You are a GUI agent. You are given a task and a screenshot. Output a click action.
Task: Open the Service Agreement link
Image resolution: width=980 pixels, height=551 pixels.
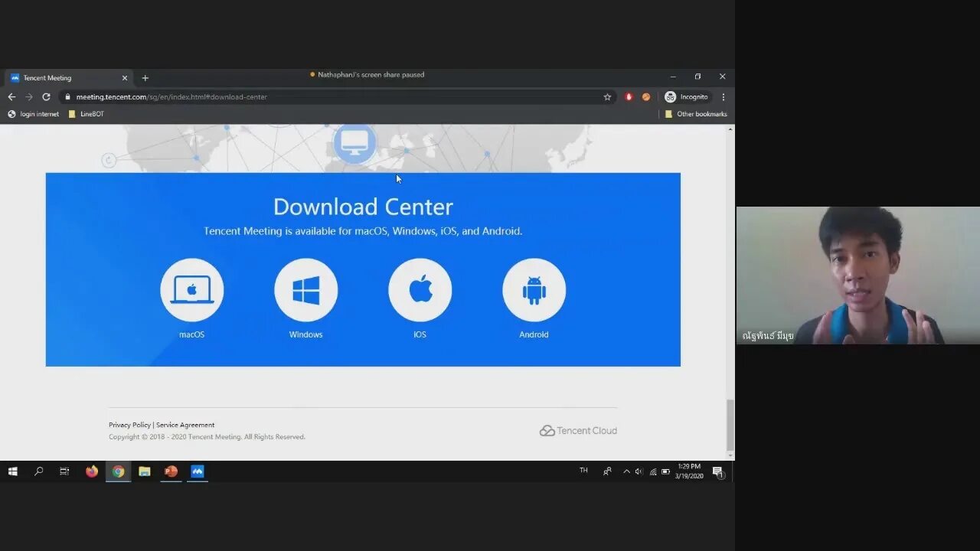(185, 425)
